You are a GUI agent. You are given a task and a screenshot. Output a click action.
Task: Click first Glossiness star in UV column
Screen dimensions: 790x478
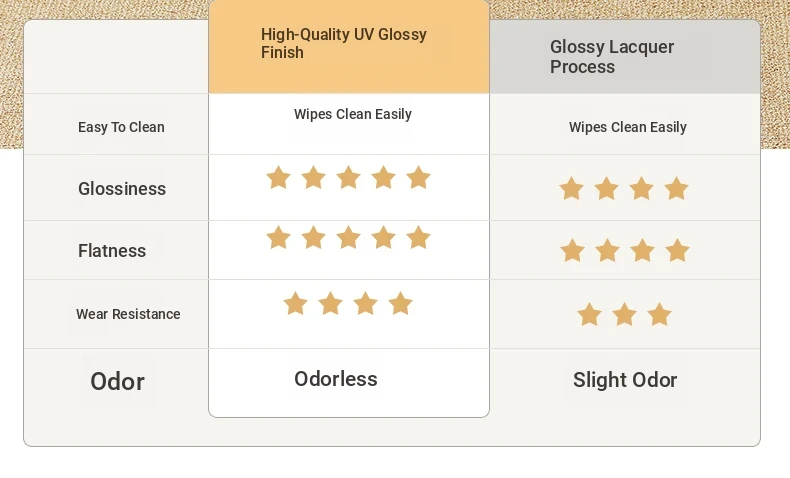point(279,178)
